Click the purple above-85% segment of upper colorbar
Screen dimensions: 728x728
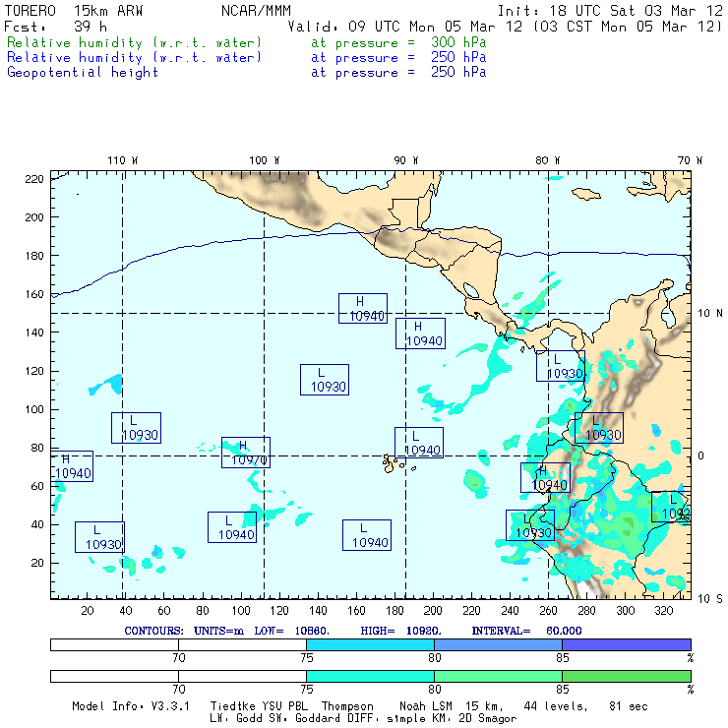(x=627, y=644)
